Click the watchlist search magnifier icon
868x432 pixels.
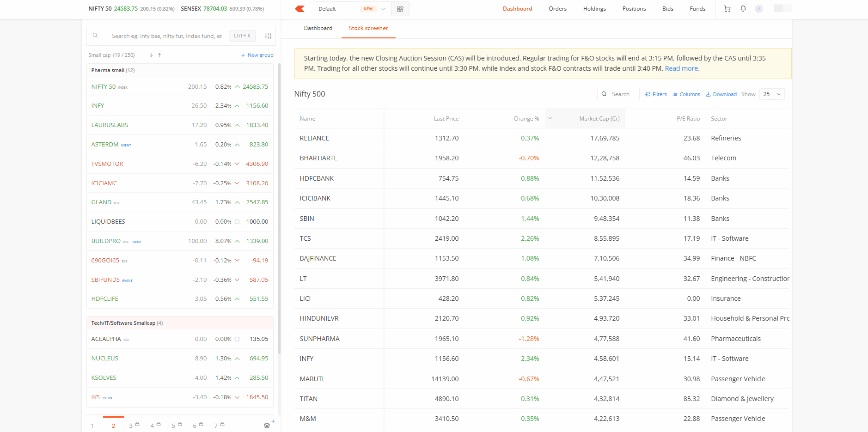[95, 36]
